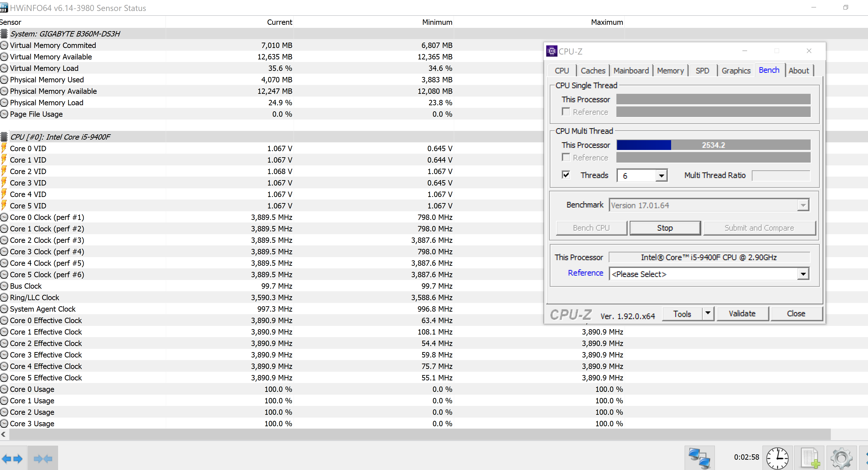
Task: Click the Core 0 Clock sensor icon
Action: (x=4, y=217)
